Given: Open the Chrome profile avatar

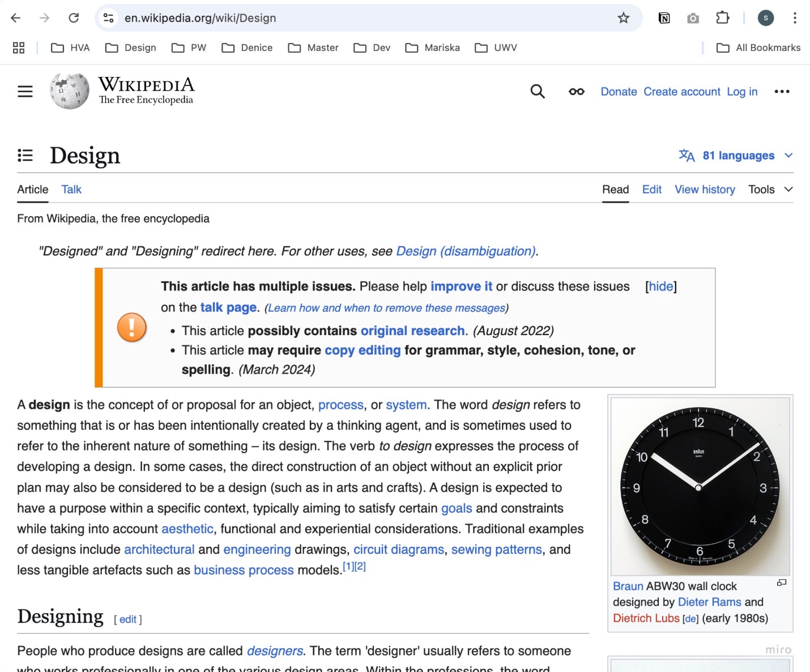Looking at the screenshot, I should [766, 18].
